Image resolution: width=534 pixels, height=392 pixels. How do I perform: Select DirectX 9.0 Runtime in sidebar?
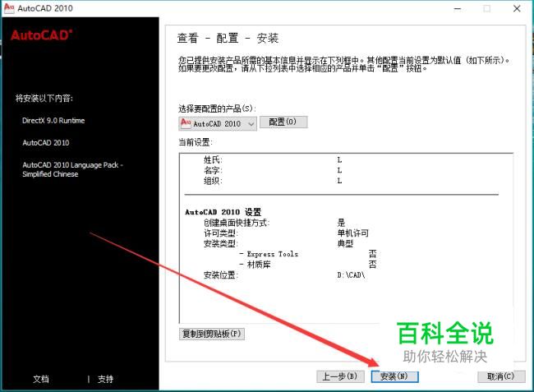point(53,121)
